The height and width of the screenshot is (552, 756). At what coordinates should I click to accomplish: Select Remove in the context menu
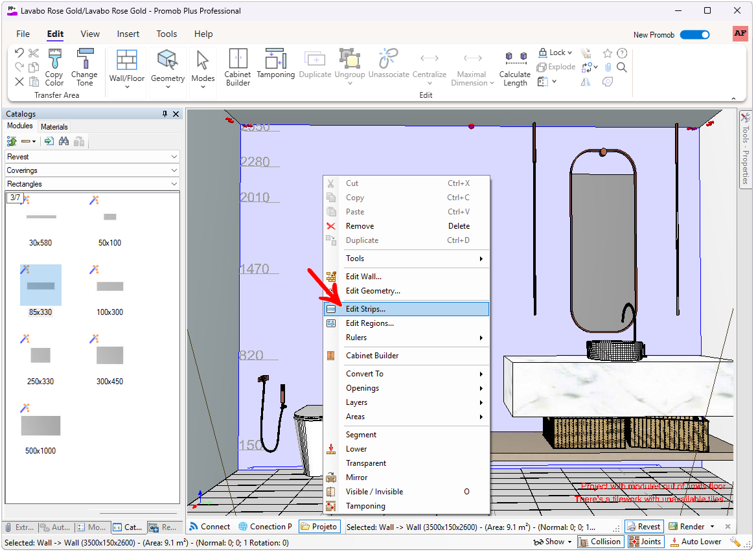(x=406, y=226)
